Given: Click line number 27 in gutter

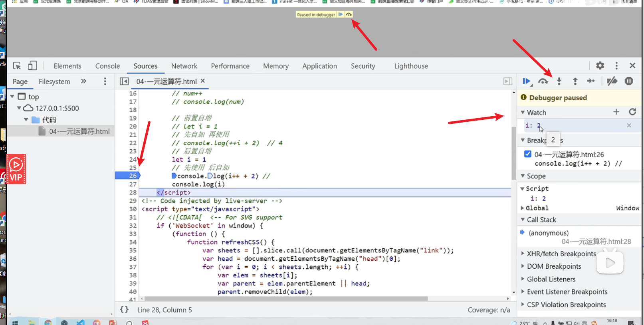Looking at the screenshot, I should coord(133,184).
